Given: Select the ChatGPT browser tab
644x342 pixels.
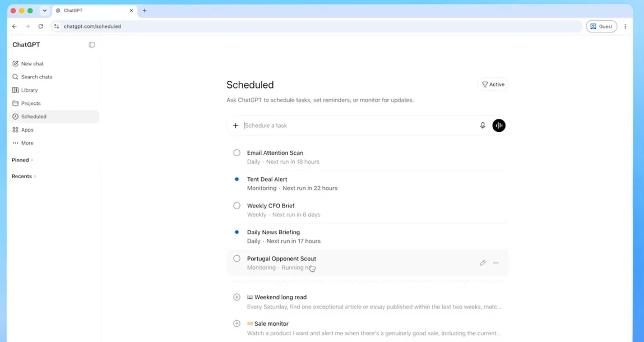Looking at the screenshot, I should [x=95, y=11].
